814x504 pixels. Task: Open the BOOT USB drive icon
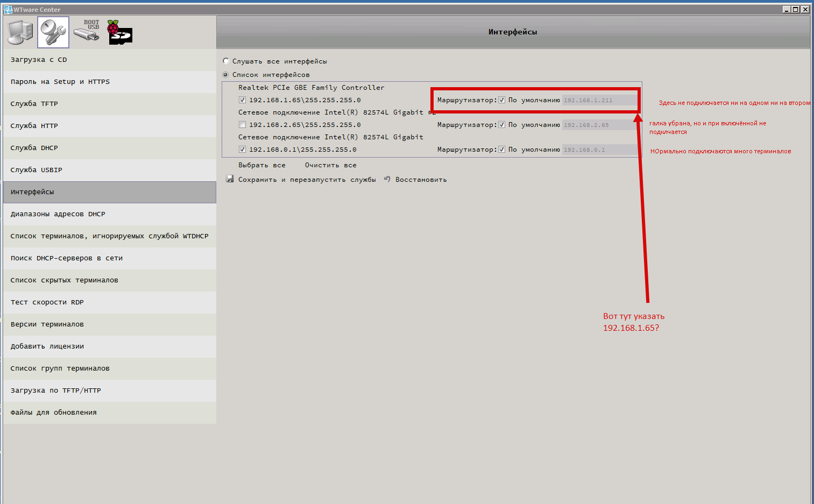87,31
